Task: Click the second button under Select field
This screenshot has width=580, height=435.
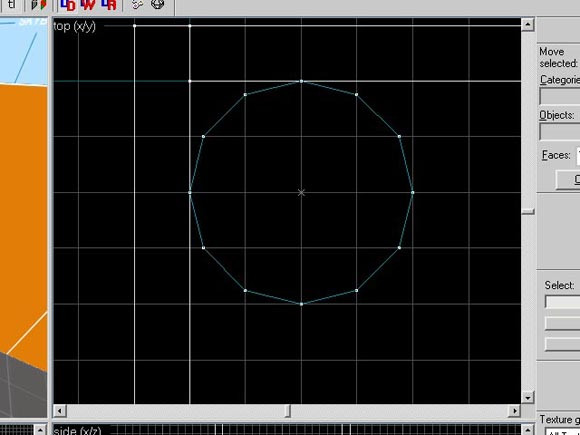Action: point(562,344)
